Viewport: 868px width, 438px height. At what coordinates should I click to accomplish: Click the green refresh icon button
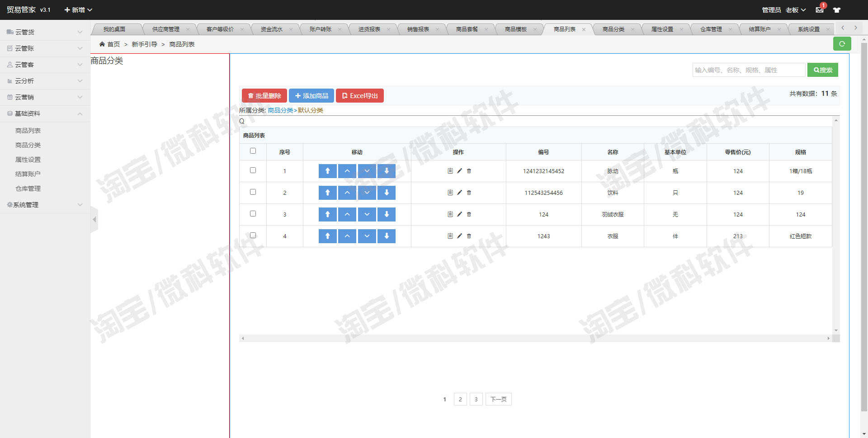842,44
